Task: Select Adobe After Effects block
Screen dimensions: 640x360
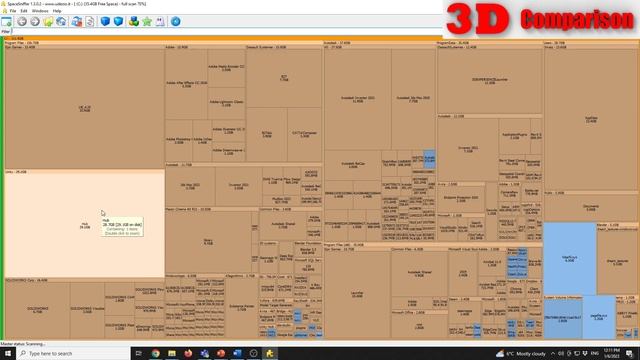Action: [x=186, y=84]
